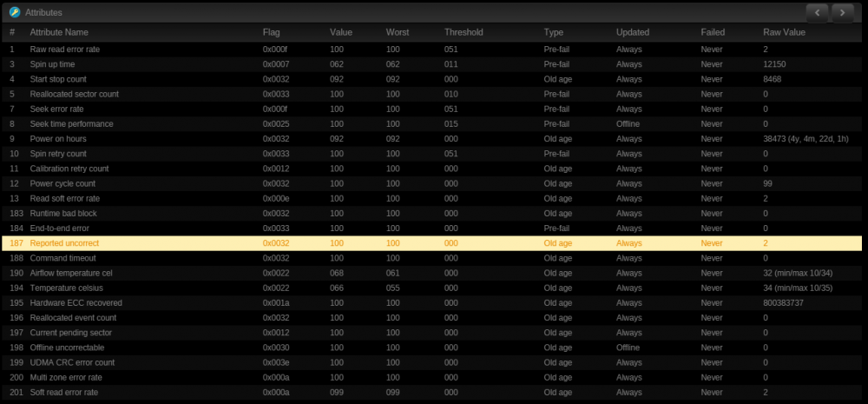Select the Power cycle count row
868x404 pixels.
431,183
